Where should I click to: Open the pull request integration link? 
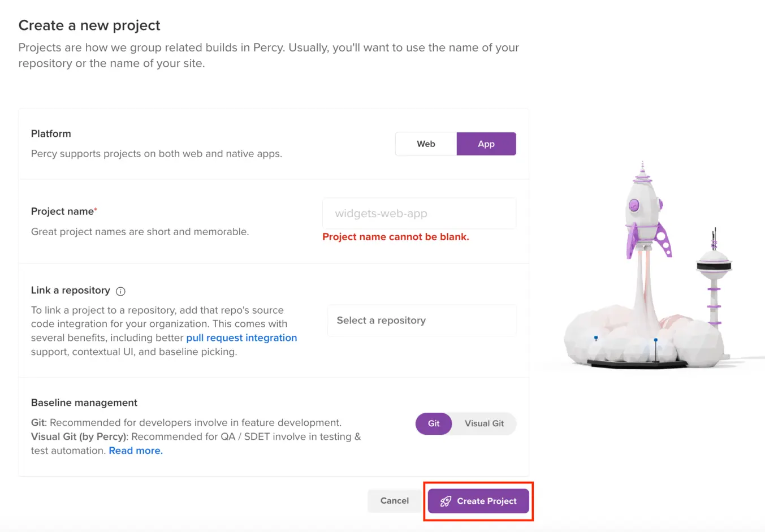(x=241, y=338)
